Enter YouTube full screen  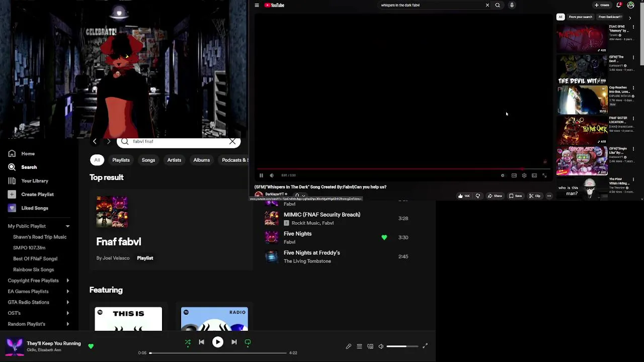point(544,175)
